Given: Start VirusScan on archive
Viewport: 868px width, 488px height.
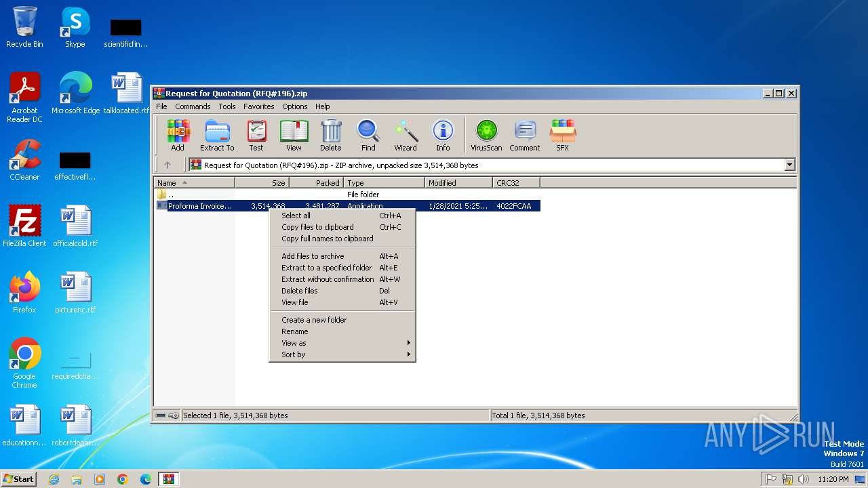Looking at the screenshot, I should pos(486,136).
